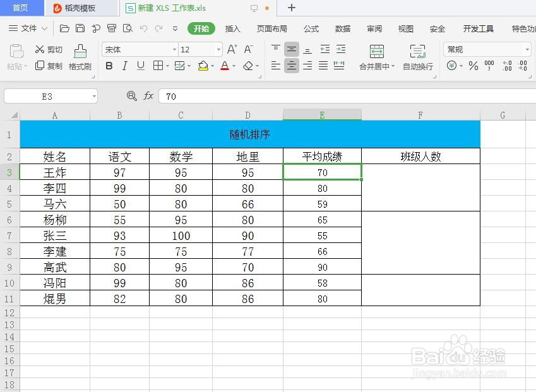Decrease decimal places
The image size is (536, 392).
(x=523, y=66)
